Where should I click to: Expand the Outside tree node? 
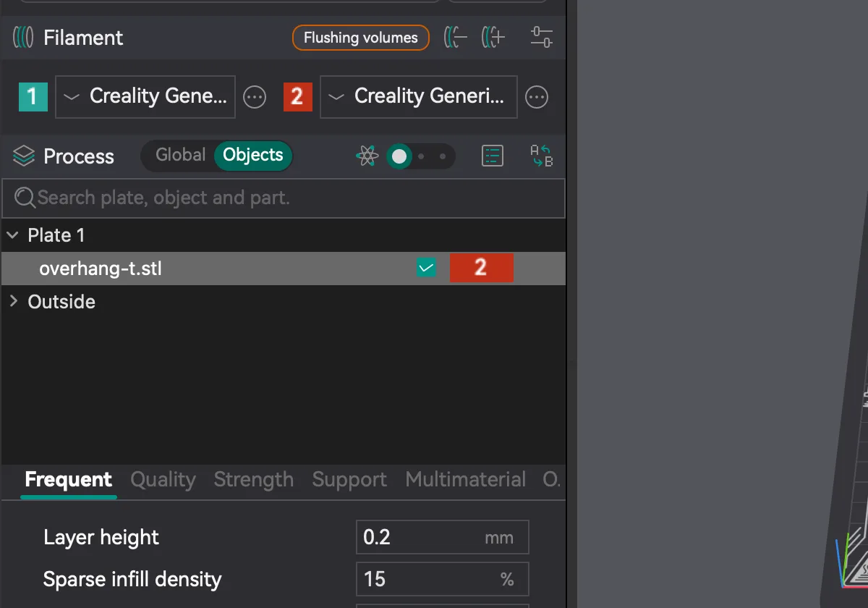[x=12, y=301]
